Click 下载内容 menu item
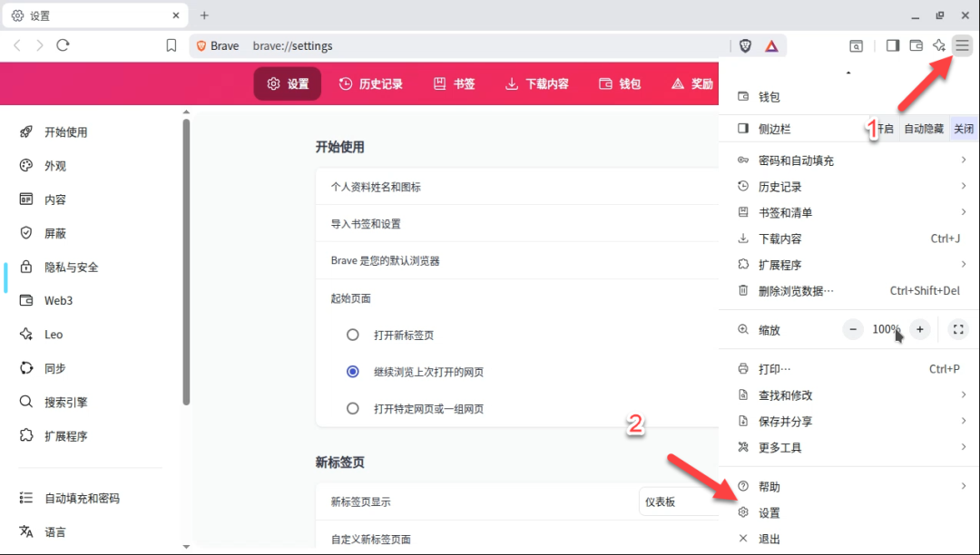 [x=849, y=239]
